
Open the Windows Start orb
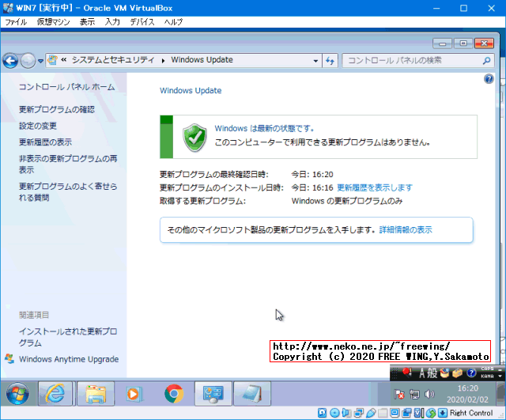click(17, 394)
